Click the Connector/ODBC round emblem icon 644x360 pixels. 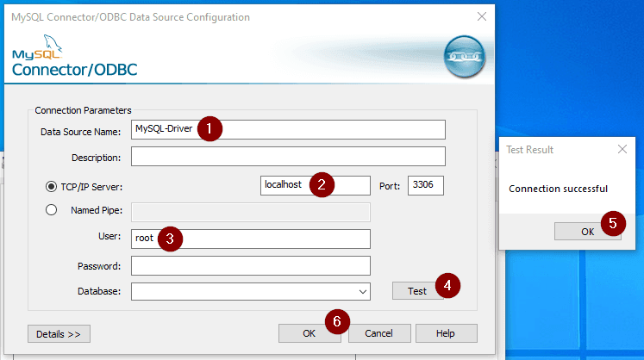click(464, 58)
